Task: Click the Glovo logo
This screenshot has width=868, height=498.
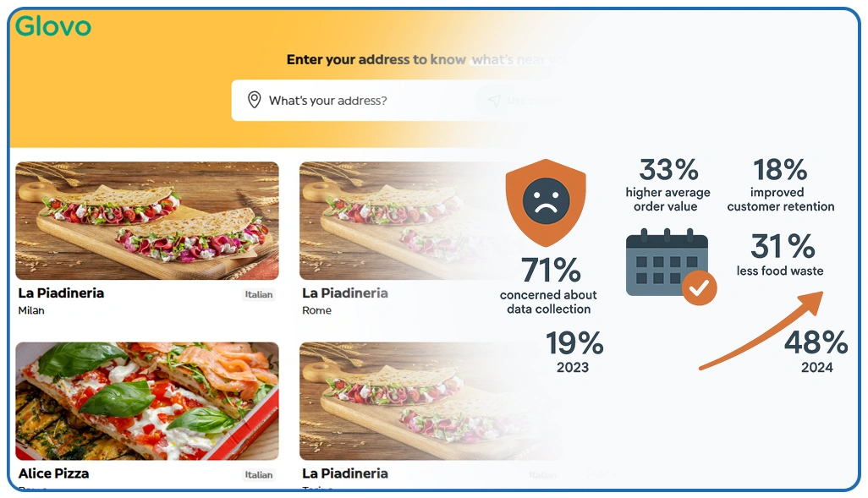Action: [52, 26]
